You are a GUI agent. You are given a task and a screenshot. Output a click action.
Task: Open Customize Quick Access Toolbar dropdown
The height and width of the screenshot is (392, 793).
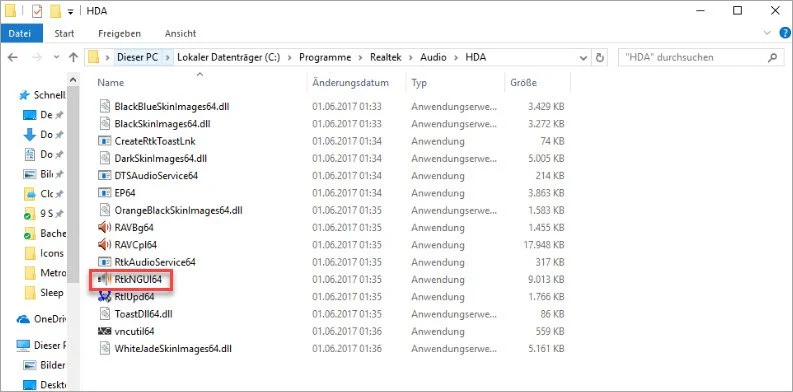click(70, 12)
